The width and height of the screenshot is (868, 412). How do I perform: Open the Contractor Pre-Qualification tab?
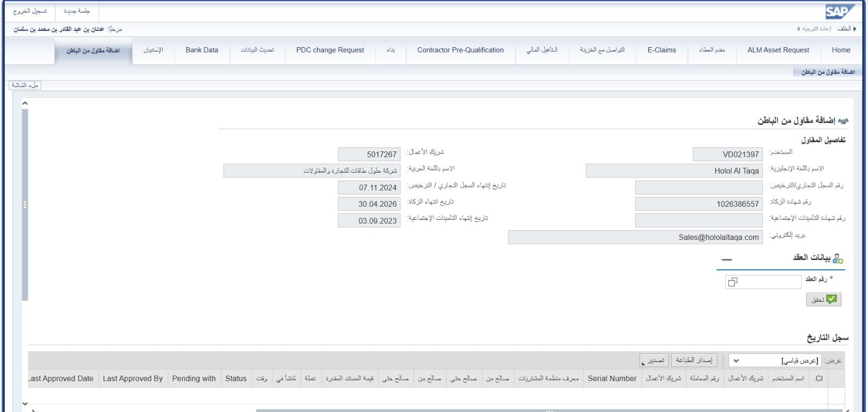460,50
